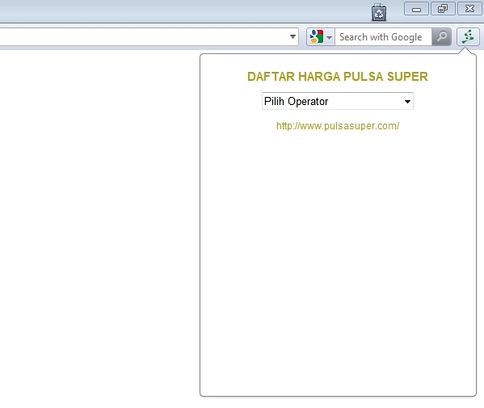Image resolution: width=484 pixels, height=408 pixels.
Task: Open the Pulsa Super extension button
Action: [468, 37]
